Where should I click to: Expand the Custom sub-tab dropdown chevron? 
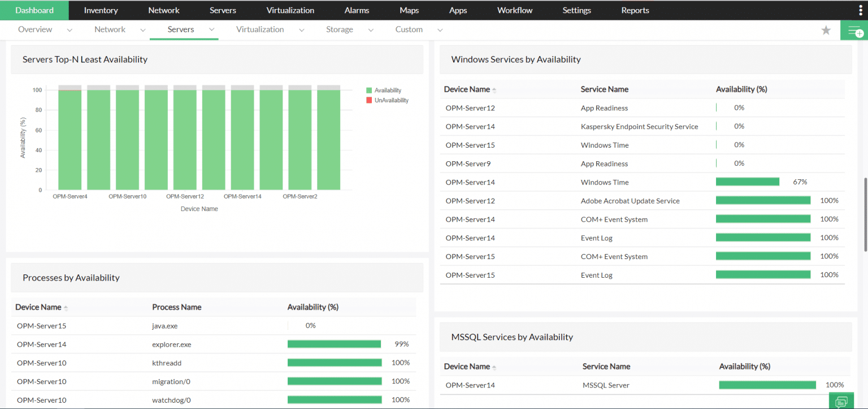[x=440, y=30]
